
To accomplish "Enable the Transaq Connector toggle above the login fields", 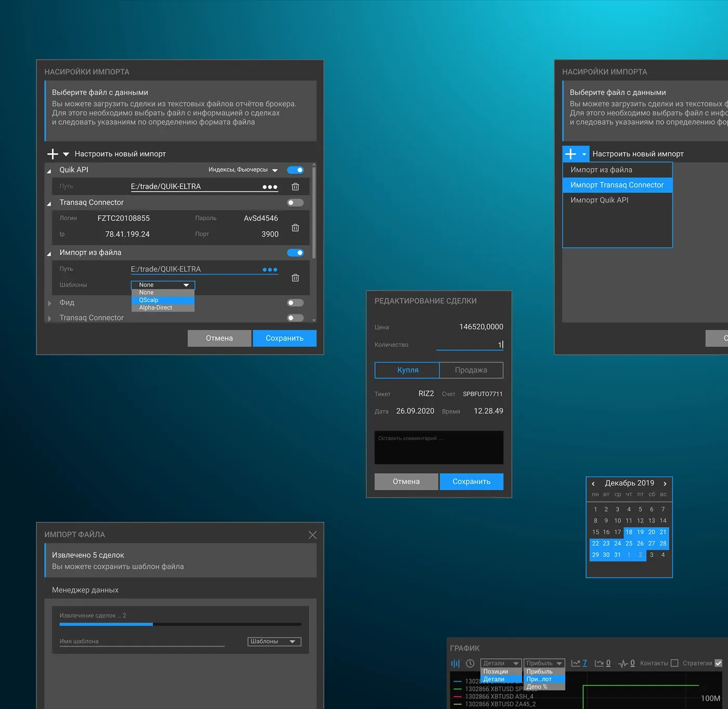I will click(x=295, y=203).
